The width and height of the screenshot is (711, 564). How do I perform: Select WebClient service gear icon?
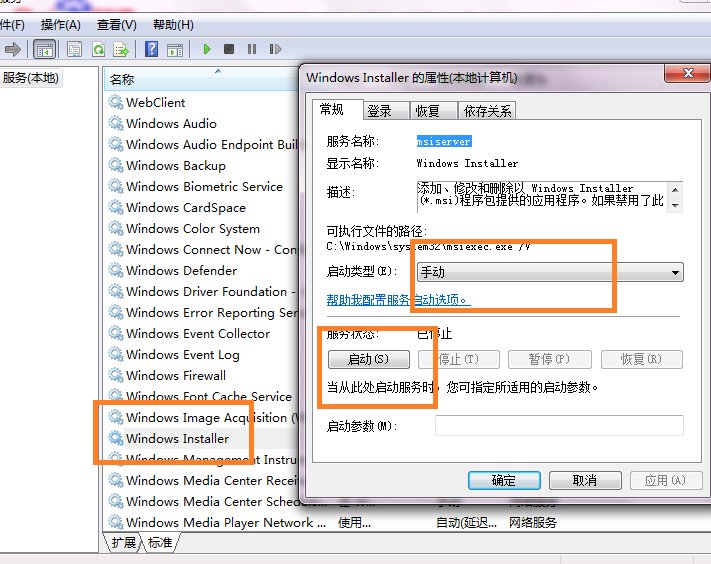[116, 102]
